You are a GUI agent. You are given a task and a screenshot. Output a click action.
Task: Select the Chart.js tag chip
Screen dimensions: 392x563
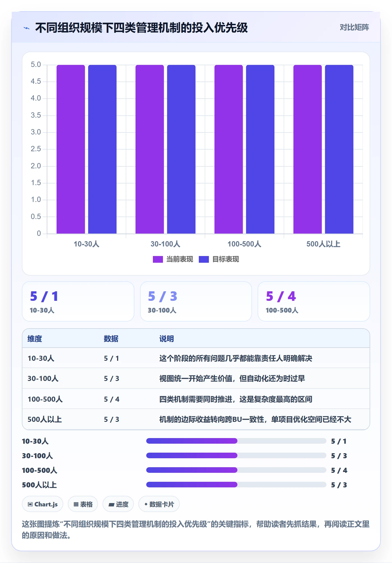click(x=43, y=504)
